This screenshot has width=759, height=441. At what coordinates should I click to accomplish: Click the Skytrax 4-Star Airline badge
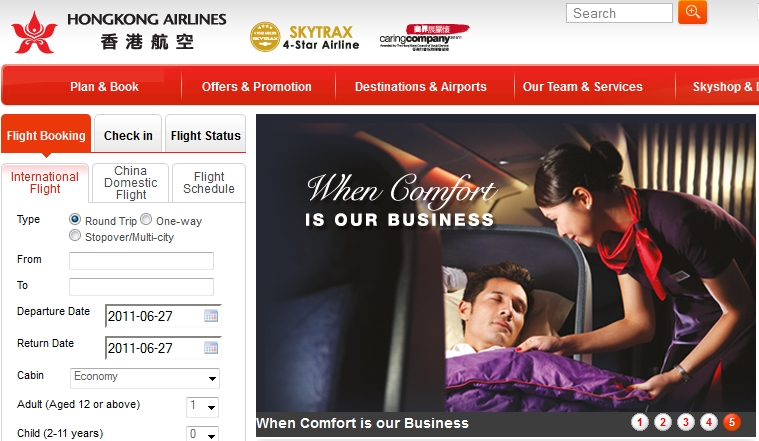[304, 37]
